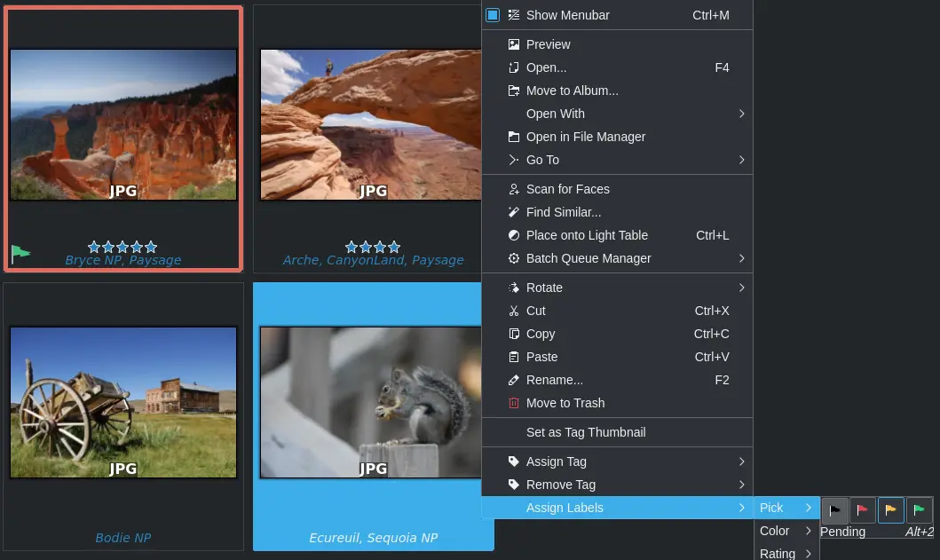Click the Move to Trash icon
This screenshot has height=560, width=940.
point(513,403)
